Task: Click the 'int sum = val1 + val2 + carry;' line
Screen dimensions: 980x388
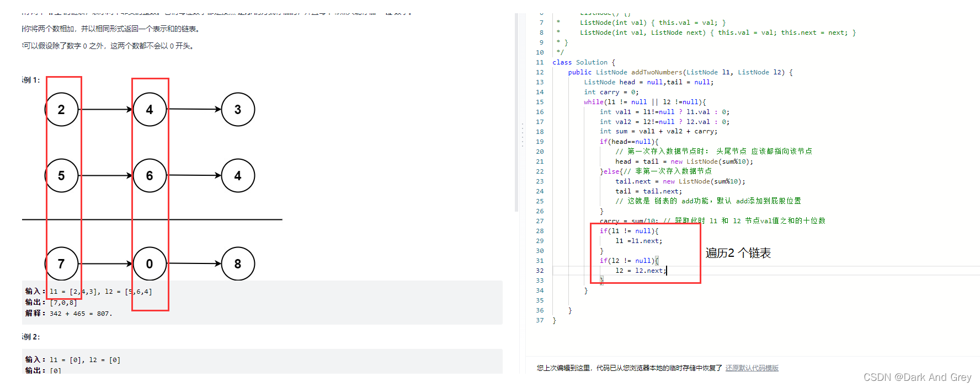Action: (658, 131)
